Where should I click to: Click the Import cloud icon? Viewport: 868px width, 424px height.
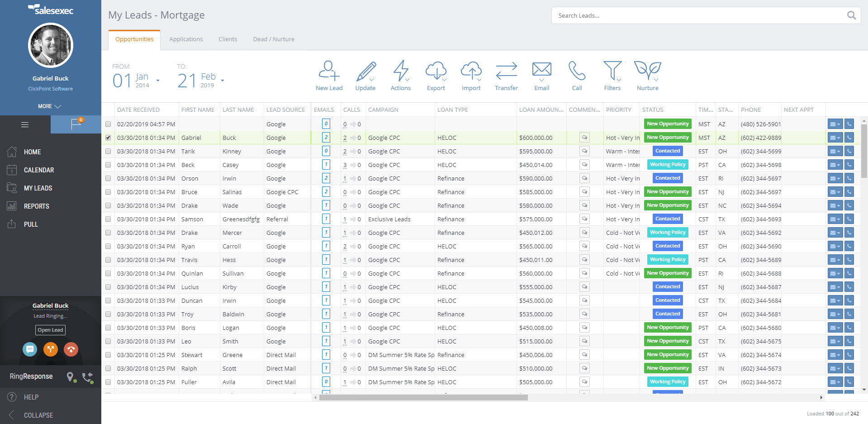click(x=471, y=72)
